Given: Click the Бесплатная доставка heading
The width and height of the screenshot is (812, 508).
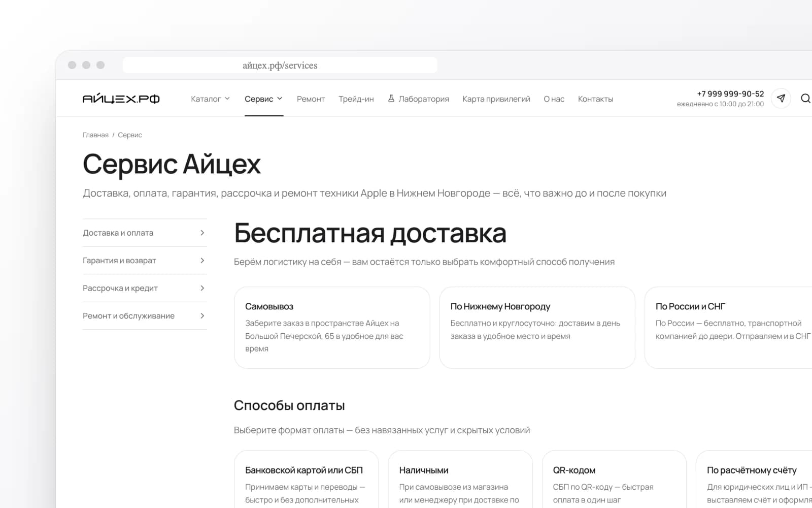Looking at the screenshot, I should pos(370,234).
